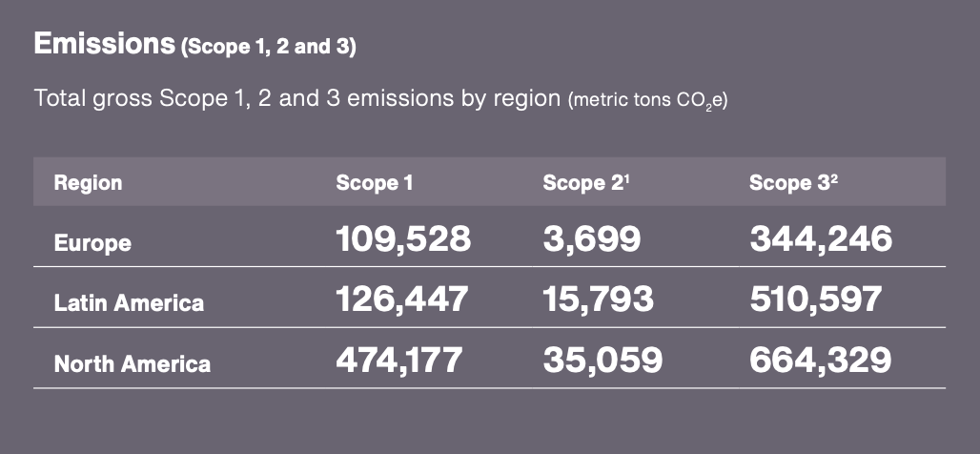Click Latin America Scope 3 value 510,597
Image resolution: width=980 pixels, height=454 pixels.
pyautogui.click(x=816, y=299)
